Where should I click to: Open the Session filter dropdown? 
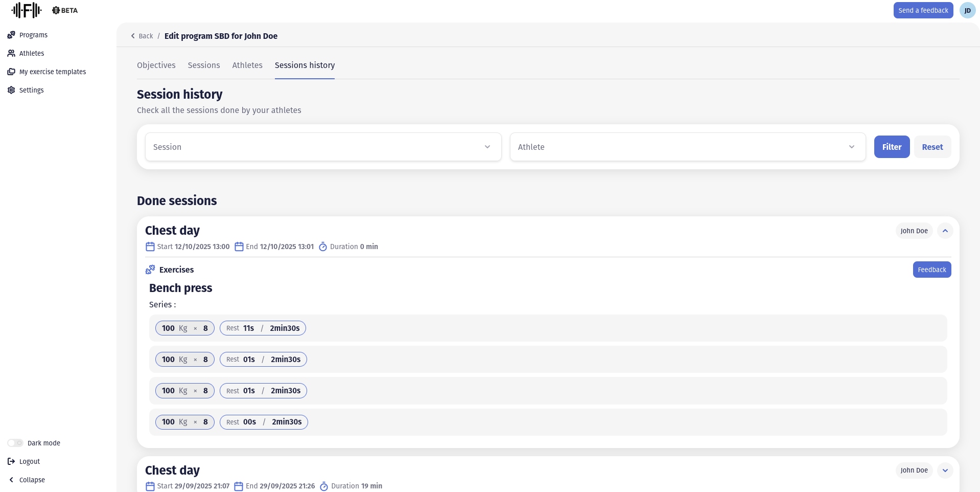[x=323, y=147]
